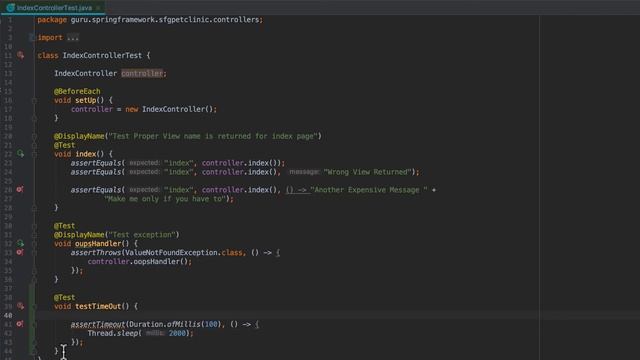Click the class name IndexControllerTest on line 11
Image resolution: width=640 pixels, height=360 pixels.
point(102,56)
